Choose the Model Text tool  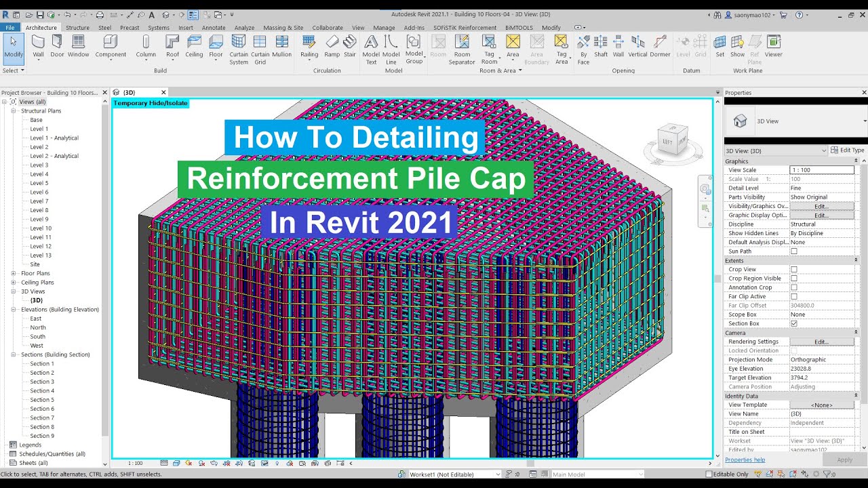click(371, 49)
